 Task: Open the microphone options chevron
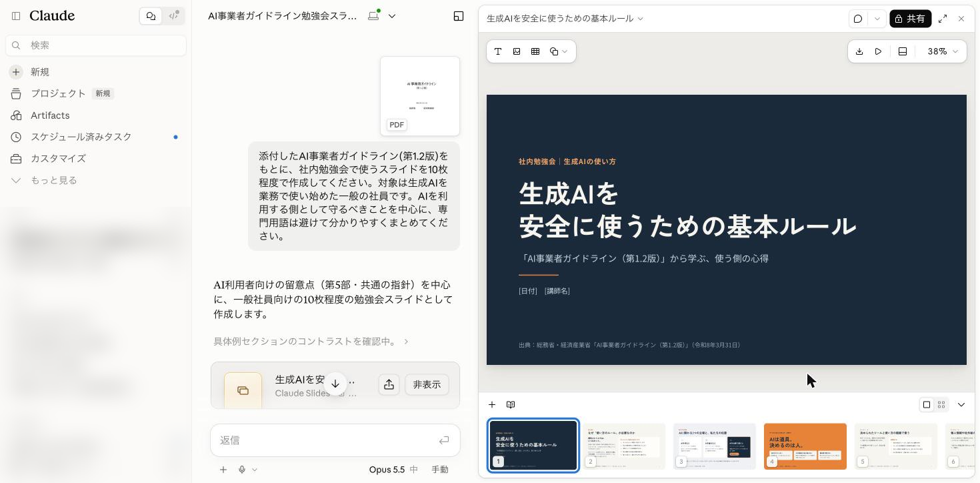[255, 470]
